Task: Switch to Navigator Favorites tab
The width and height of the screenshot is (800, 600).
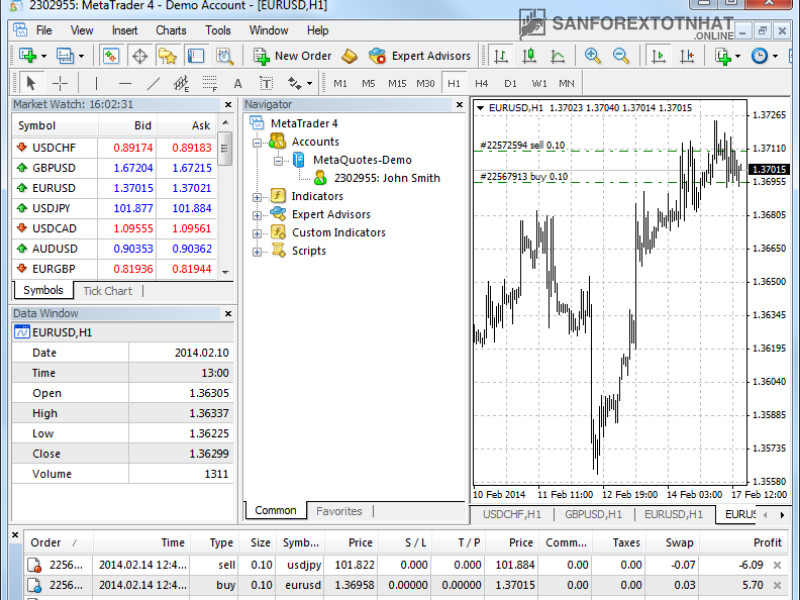Action: click(x=339, y=511)
